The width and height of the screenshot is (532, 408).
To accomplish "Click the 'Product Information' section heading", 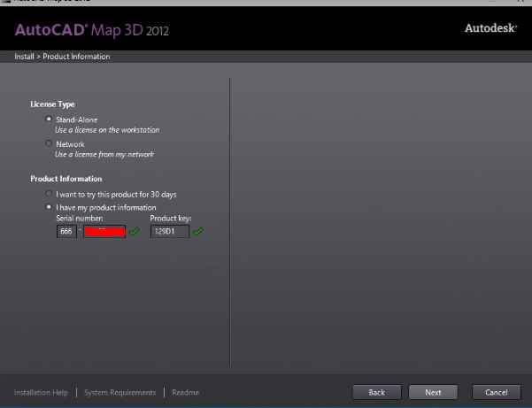I will 66,179.
